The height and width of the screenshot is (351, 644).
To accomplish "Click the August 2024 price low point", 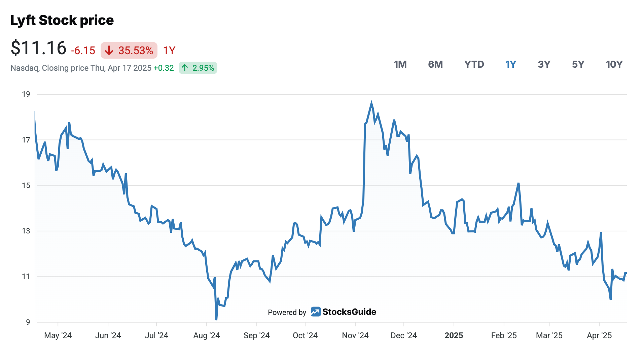I will (216, 319).
